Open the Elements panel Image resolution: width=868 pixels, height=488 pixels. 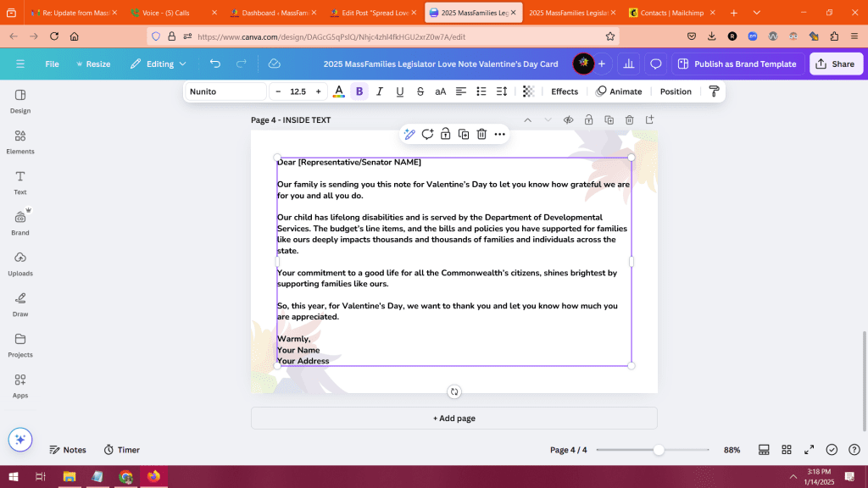tap(20, 142)
